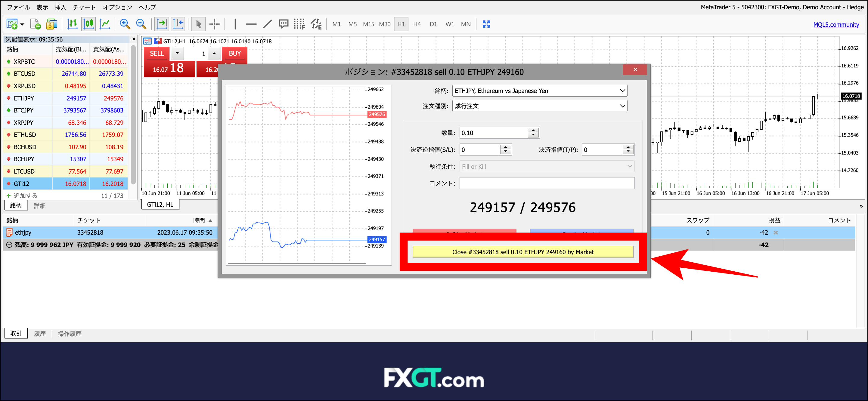Viewport: 868px width, 401px height.
Task: Click the コメント comment input field
Action: click(x=547, y=183)
